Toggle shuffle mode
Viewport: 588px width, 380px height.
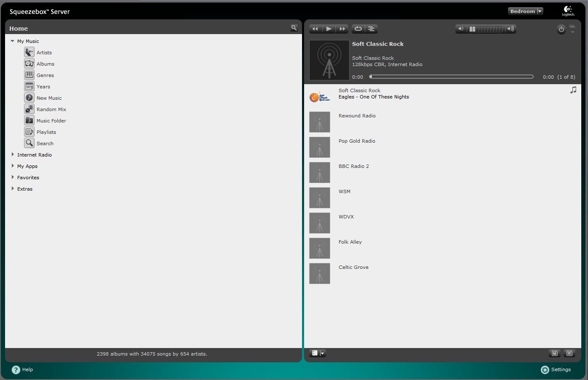[x=371, y=29]
